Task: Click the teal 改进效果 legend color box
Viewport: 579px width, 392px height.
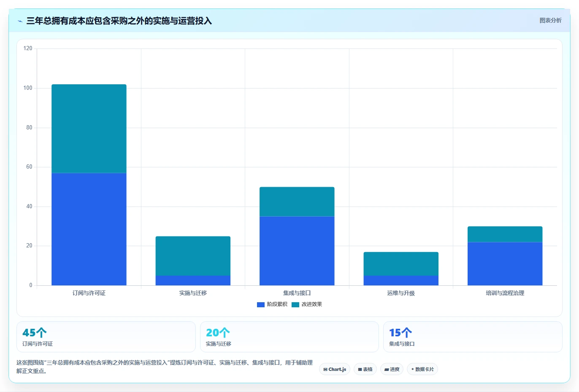Action: (295, 304)
